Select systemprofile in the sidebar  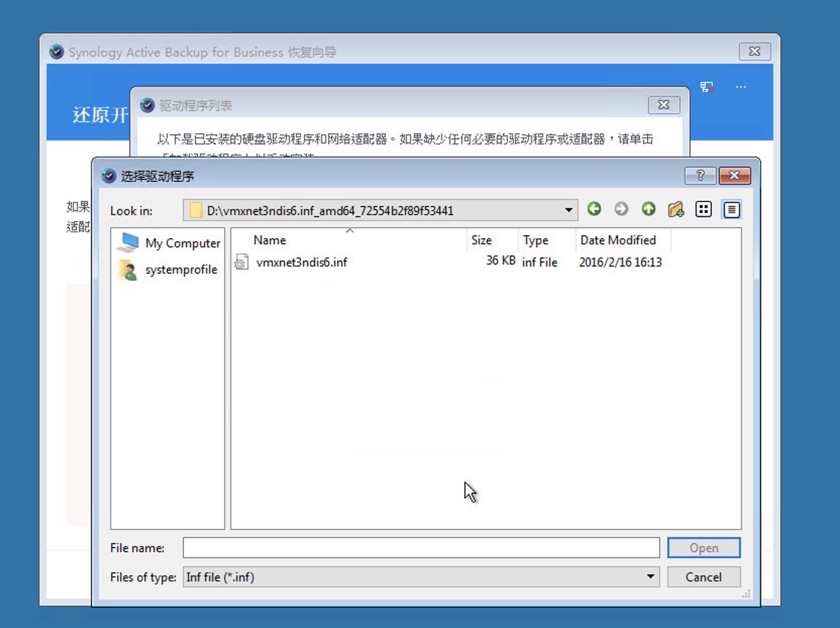tap(168, 270)
